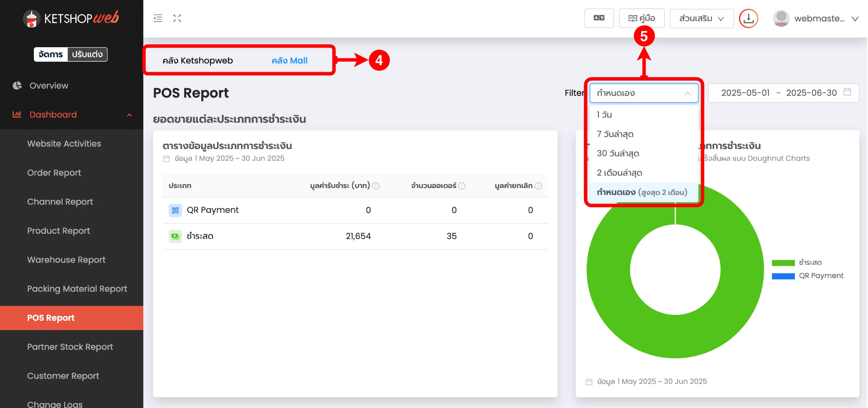The height and width of the screenshot is (408, 868).
Task: Click the start date 2025-05-01 field
Action: 745,93
